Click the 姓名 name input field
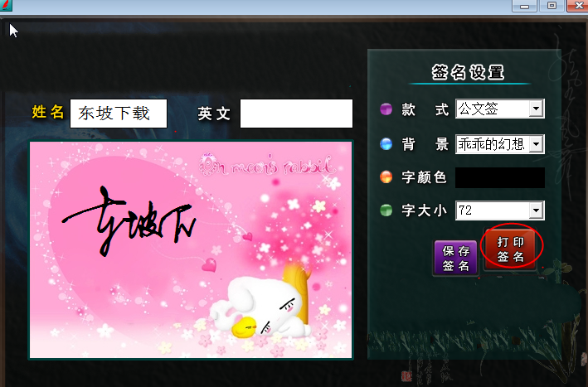This screenshot has height=387, width=588. coord(119,114)
